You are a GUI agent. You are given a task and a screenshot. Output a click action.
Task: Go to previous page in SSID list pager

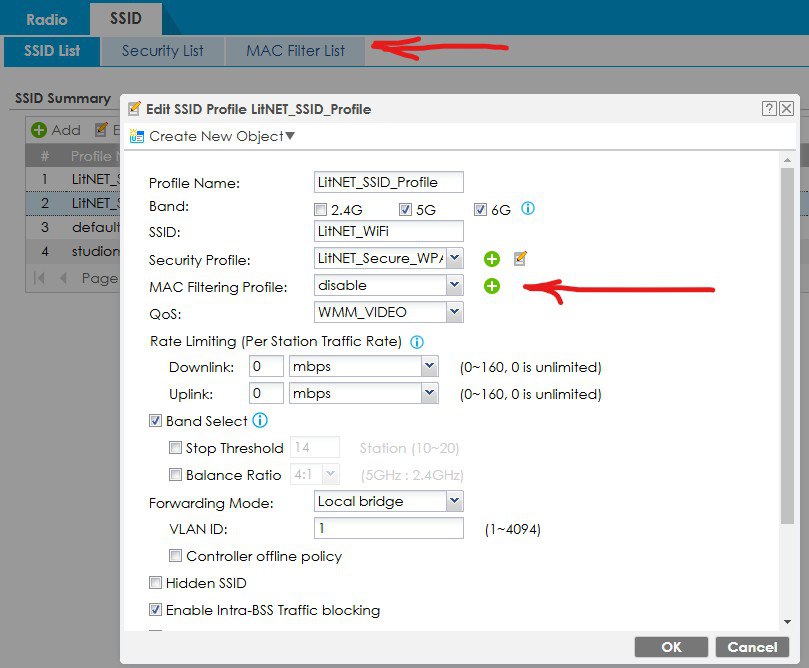point(63,278)
